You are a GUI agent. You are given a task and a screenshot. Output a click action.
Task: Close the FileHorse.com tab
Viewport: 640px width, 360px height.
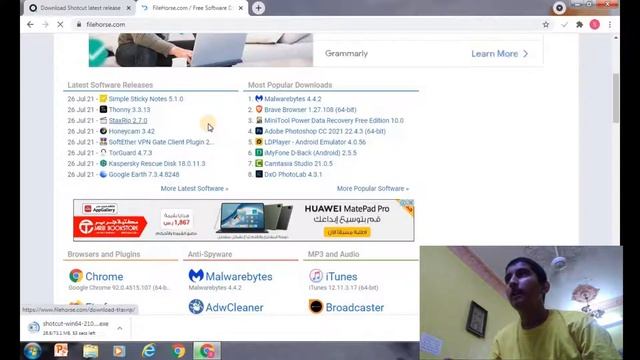(241, 8)
